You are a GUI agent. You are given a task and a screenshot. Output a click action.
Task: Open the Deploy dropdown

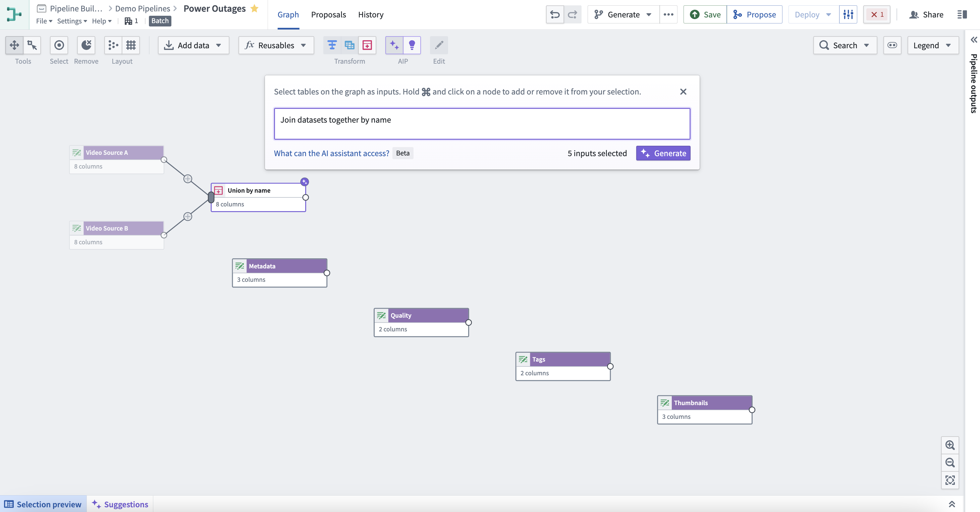(814, 14)
